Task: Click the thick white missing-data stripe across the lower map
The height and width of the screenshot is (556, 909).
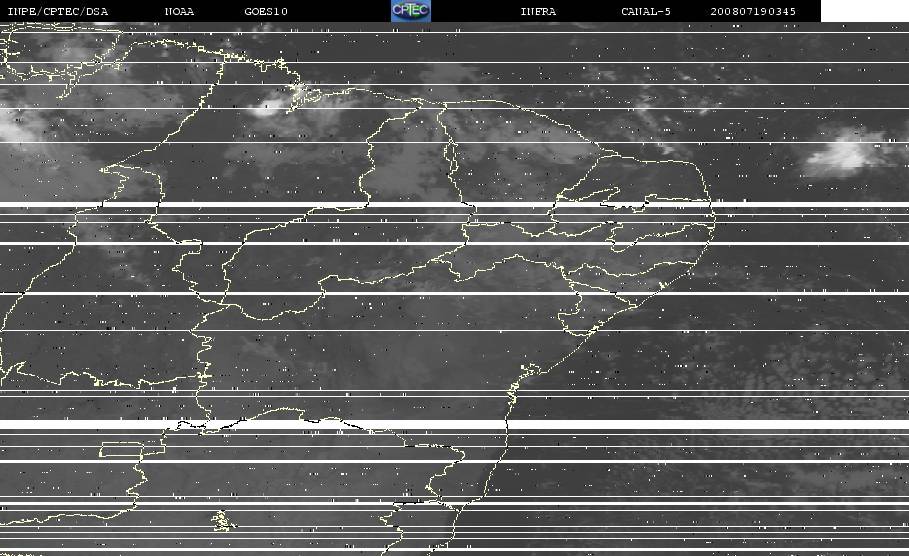Action: click(x=454, y=425)
